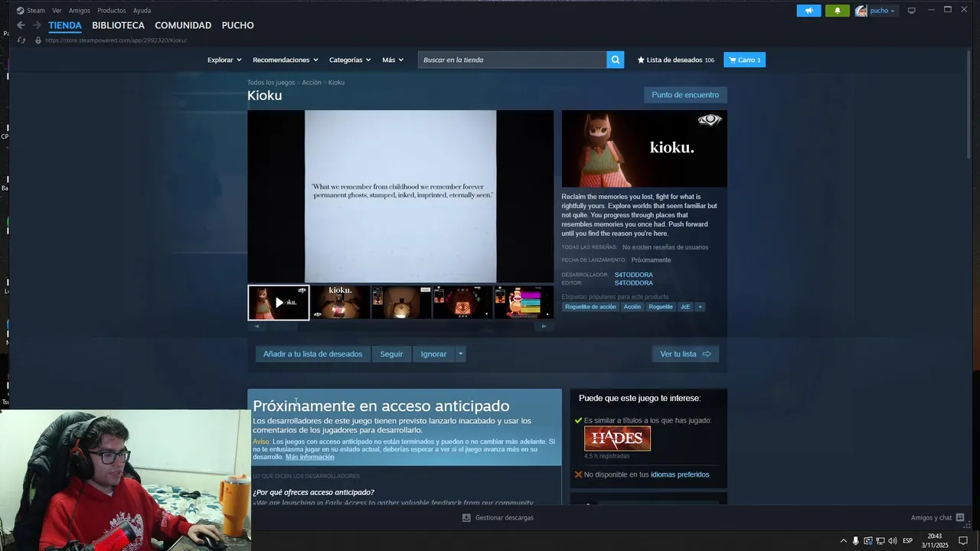
Task: Click the Ver tu lista button
Action: coord(685,354)
